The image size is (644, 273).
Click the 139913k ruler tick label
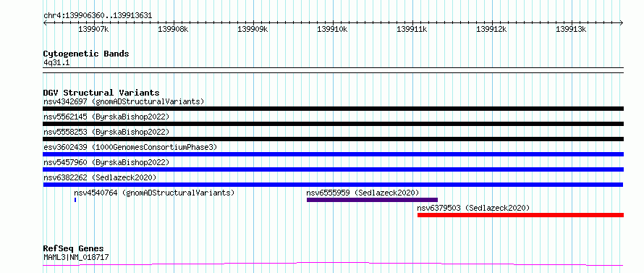(572, 29)
